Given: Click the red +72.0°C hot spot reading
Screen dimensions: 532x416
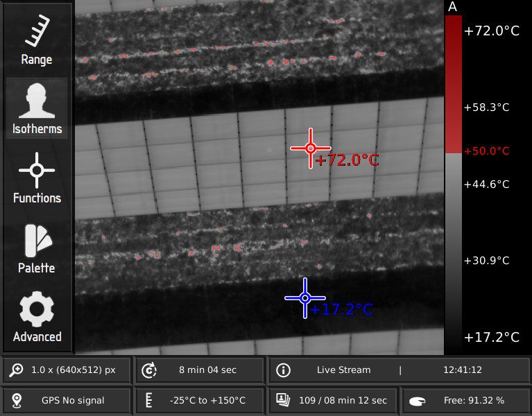Looking at the screenshot, I should point(347,160).
